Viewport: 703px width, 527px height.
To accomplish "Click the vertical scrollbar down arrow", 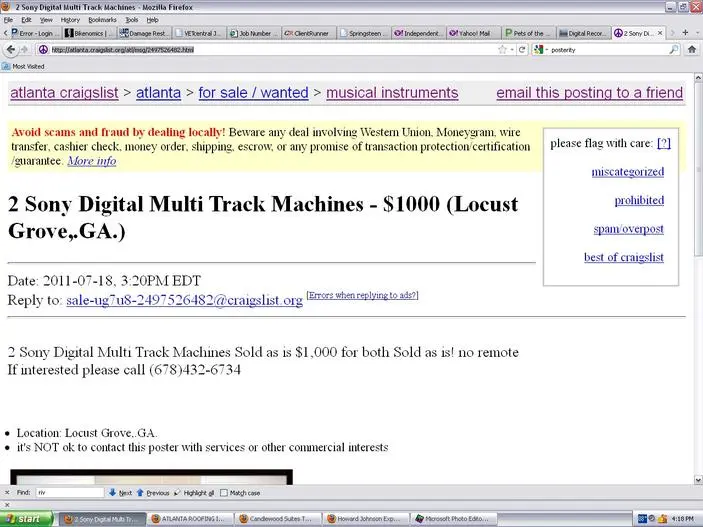I will (698, 480).
